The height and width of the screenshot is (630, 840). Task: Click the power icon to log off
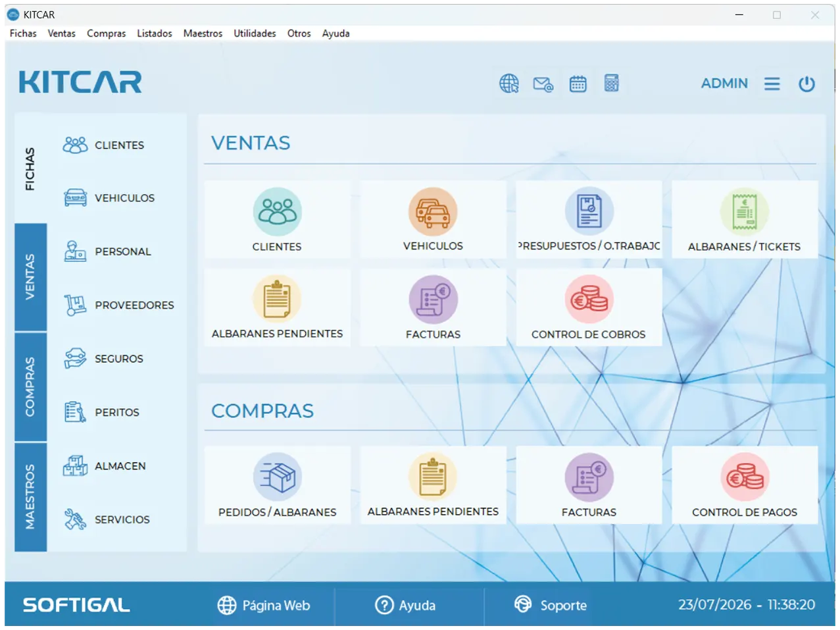coord(807,84)
